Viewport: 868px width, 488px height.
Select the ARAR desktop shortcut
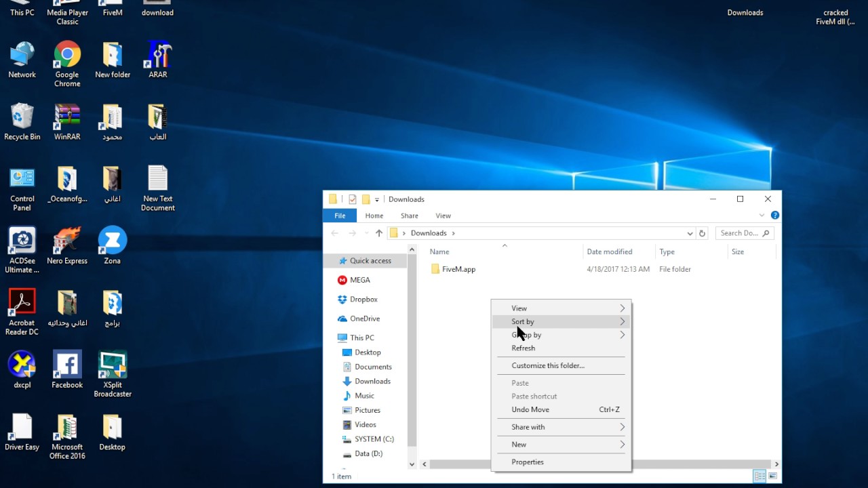(x=158, y=60)
